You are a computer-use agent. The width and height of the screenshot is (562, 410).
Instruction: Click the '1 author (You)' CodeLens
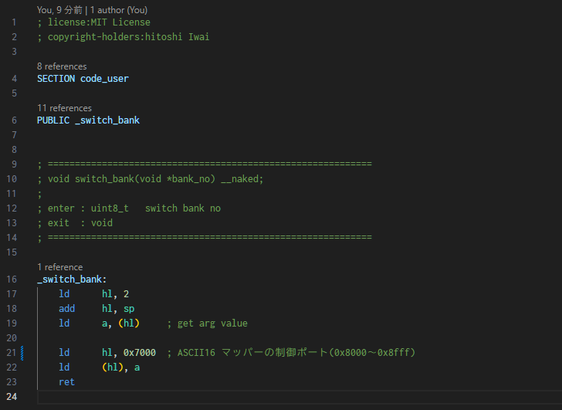tap(119, 10)
